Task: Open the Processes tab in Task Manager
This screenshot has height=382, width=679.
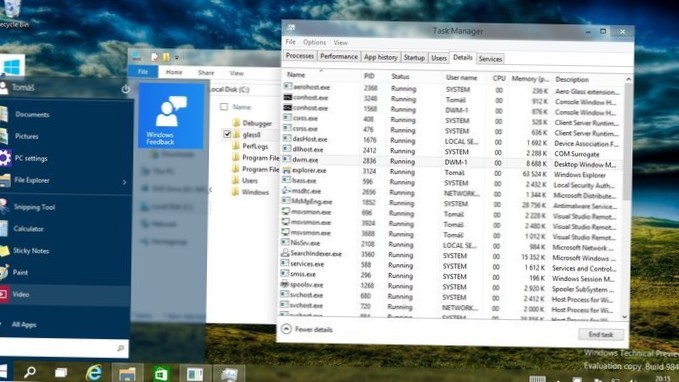Action: point(299,56)
